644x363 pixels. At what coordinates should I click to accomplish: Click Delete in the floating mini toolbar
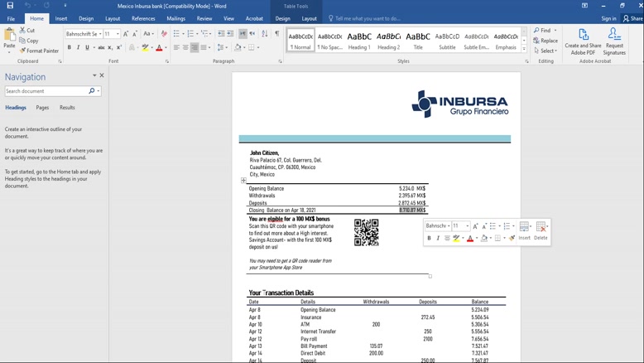click(x=541, y=230)
